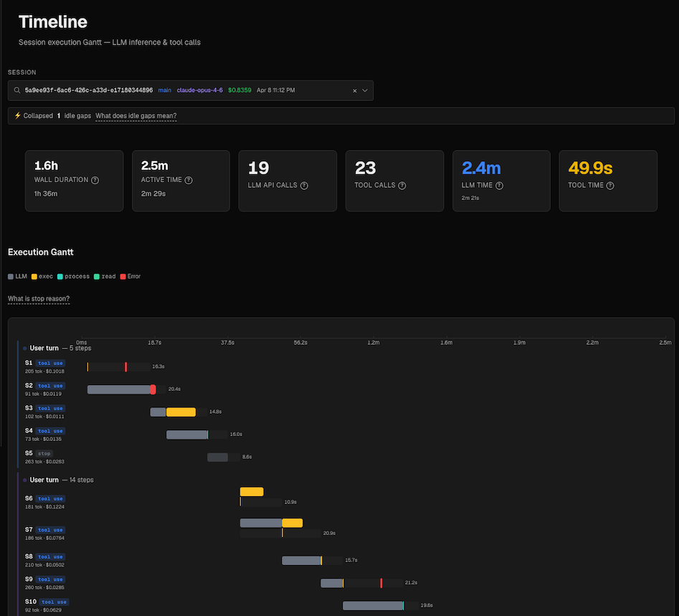Collapse the User turn with 14 steps
Screen dimensions: 679x616
(x=58, y=480)
